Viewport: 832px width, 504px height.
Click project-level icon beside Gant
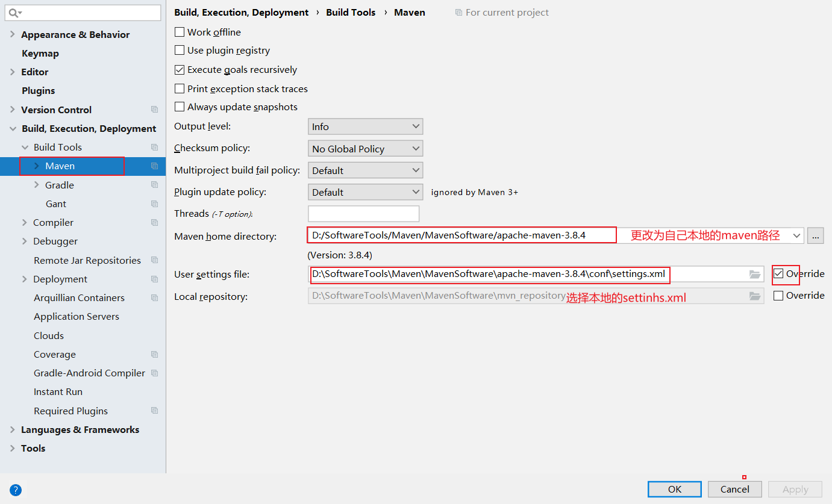pos(154,204)
